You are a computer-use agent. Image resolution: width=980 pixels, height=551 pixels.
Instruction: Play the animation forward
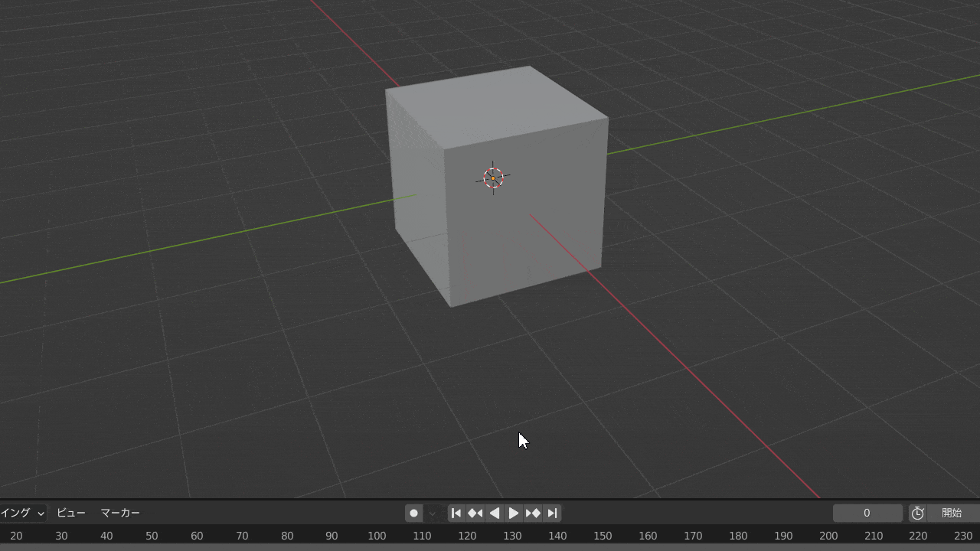tap(513, 513)
